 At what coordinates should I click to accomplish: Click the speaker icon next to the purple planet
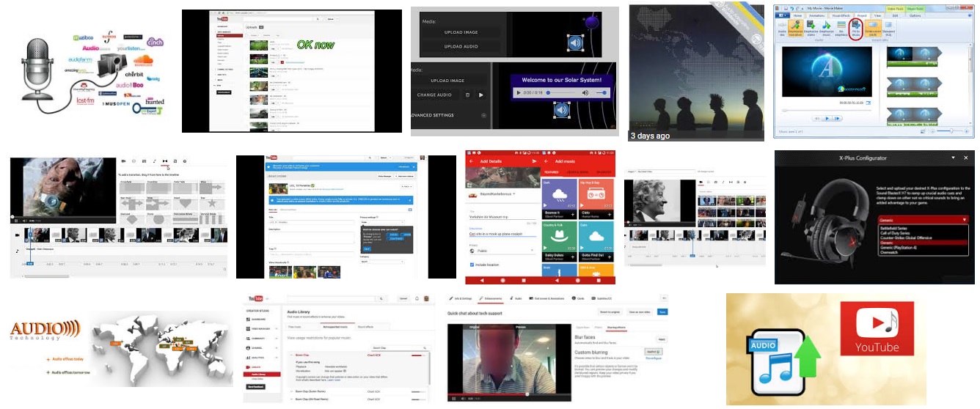click(x=576, y=43)
